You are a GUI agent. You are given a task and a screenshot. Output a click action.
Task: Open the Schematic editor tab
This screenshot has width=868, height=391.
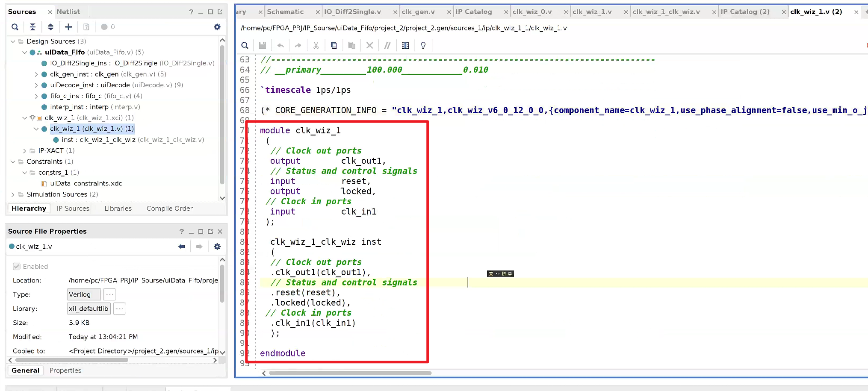click(x=285, y=12)
